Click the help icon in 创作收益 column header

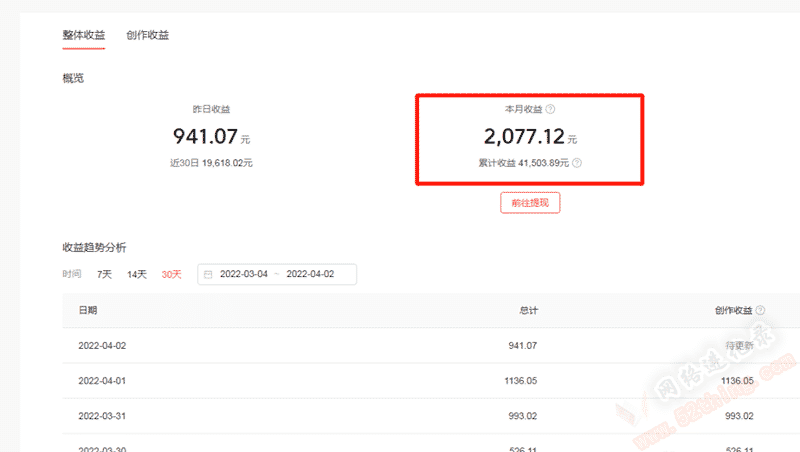(x=760, y=310)
